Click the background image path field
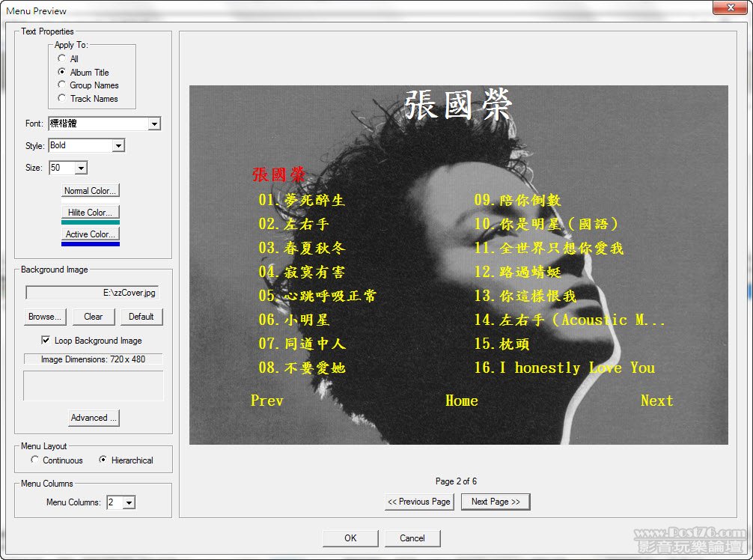Viewport: 753px width, 560px height. coord(92,293)
